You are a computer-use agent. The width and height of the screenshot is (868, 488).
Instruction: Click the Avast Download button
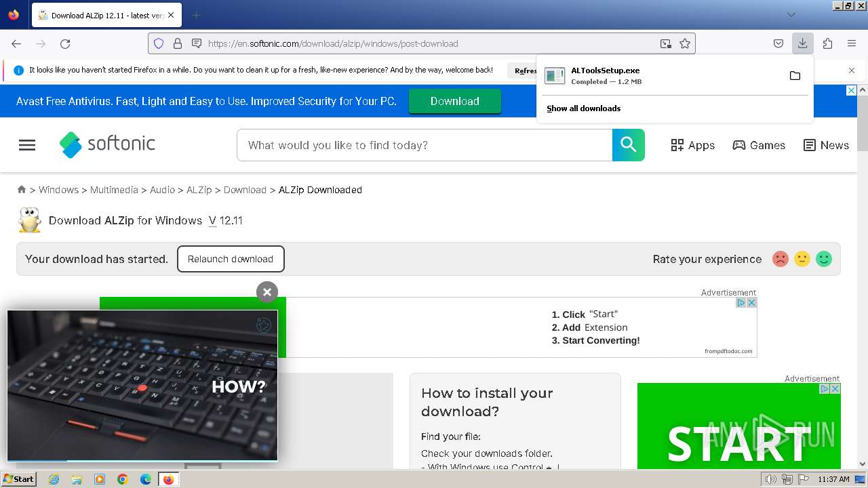[454, 101]
